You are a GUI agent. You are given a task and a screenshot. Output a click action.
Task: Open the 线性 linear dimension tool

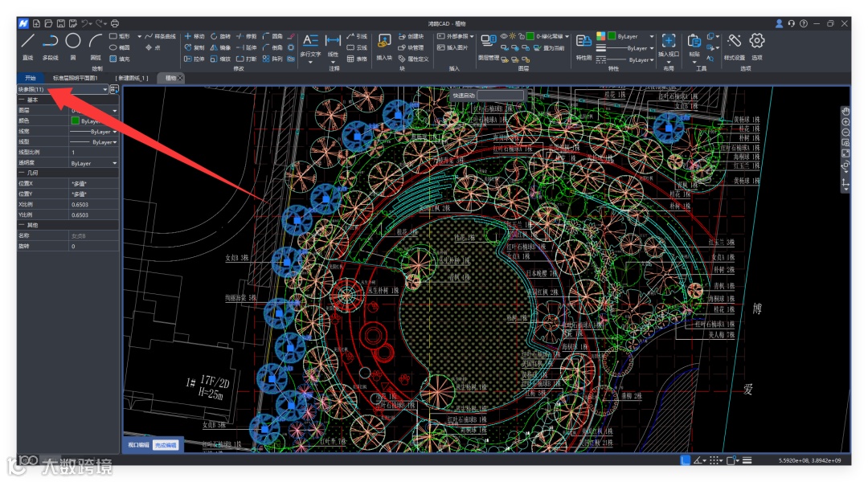pos(333,46)
